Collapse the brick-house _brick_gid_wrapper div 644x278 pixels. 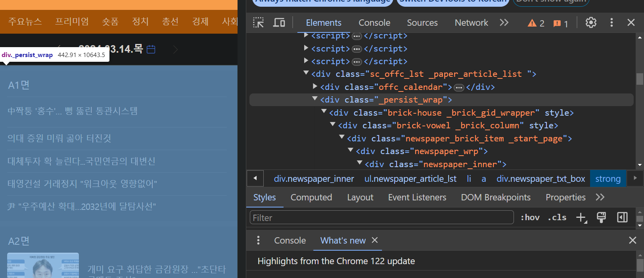(x=324, y=112)
